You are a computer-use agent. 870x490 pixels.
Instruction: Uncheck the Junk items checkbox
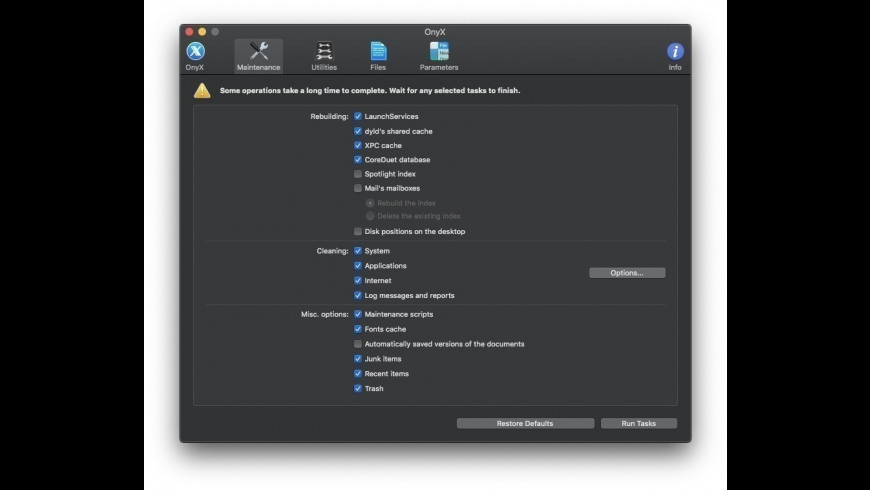[358, 358]
